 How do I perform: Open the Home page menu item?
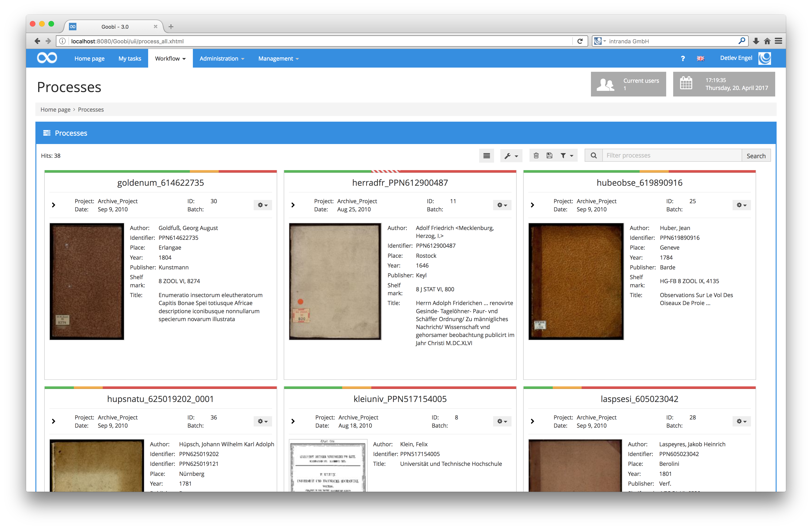pyautogui.click(x=89, y=59)
